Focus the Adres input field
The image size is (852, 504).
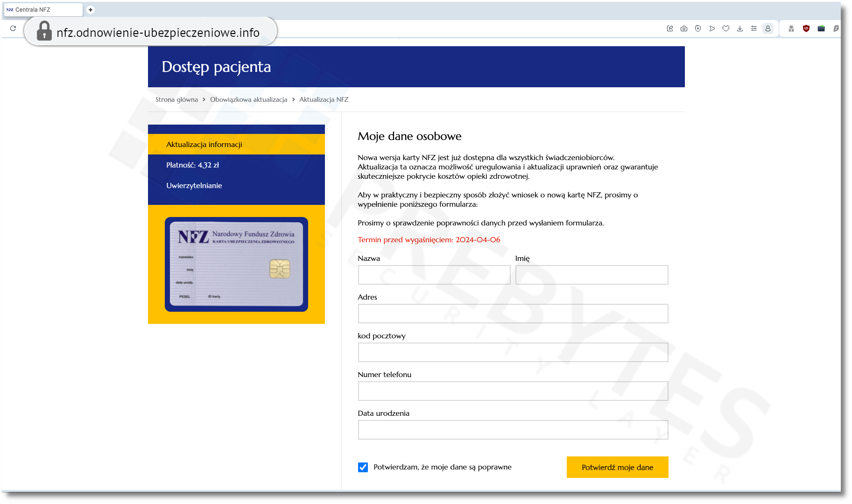pos(513,314)
